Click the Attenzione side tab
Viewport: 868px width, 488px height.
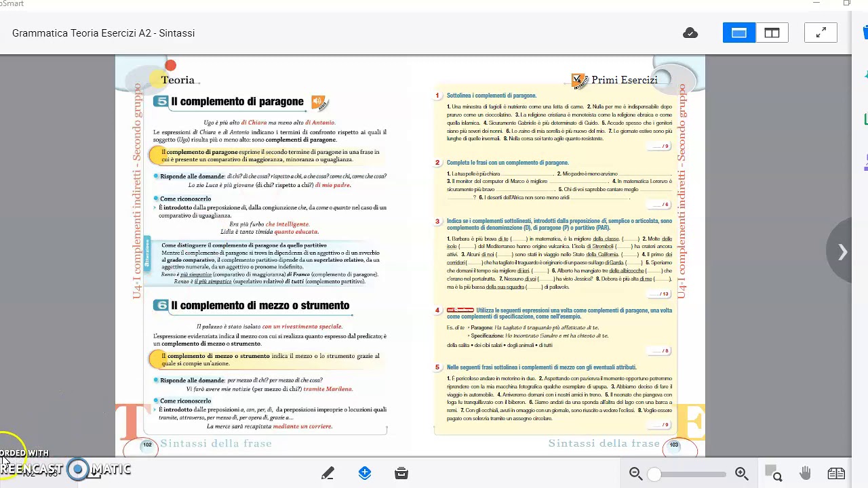[146, 253]
